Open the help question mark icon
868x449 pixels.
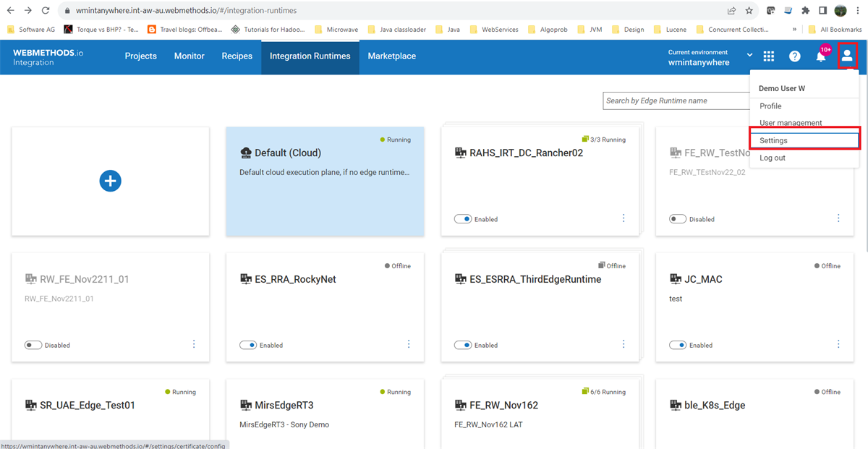pyautogui.click(x=795, y=56)
